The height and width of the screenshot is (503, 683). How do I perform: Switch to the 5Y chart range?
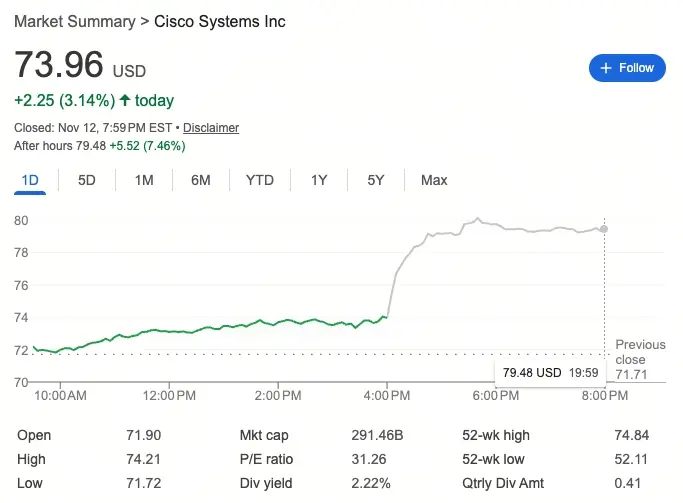[375, 180]
